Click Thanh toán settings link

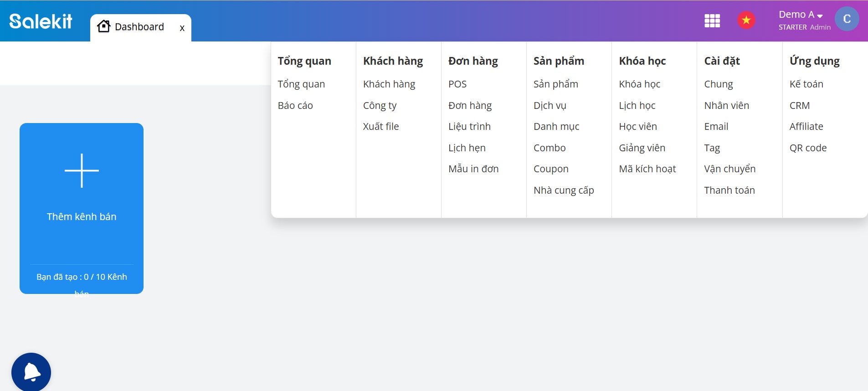pos(729,190)
